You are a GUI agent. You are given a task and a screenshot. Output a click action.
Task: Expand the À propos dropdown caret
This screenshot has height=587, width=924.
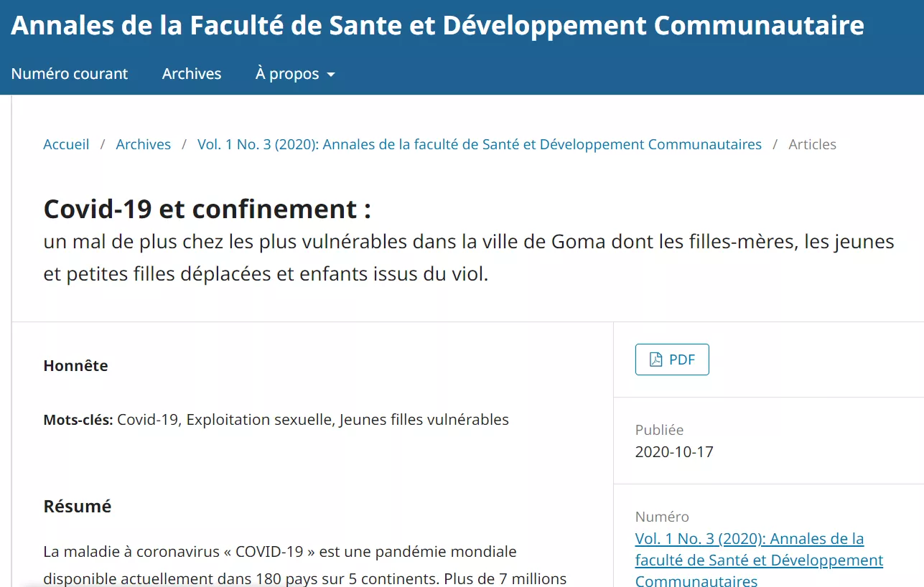[331, 75]
